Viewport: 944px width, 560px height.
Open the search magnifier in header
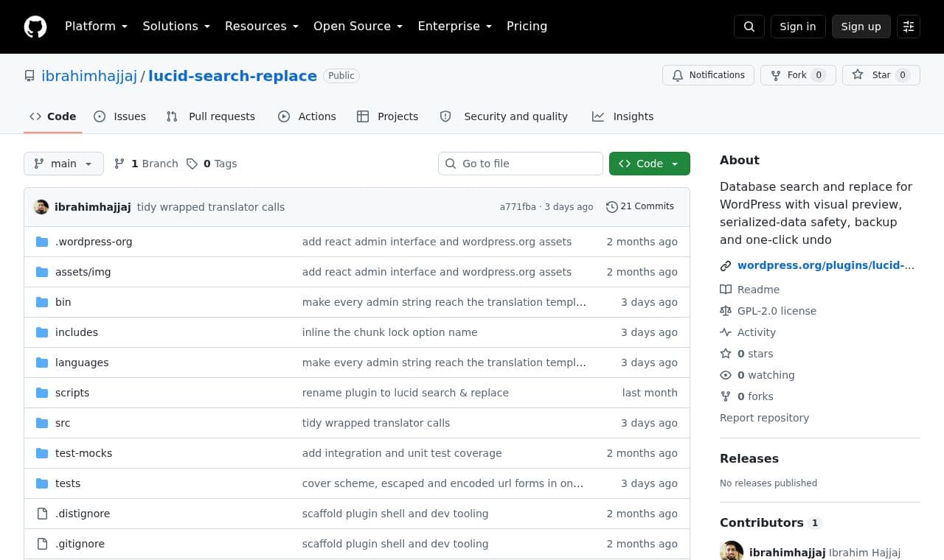pyautogui.click(x=749, y=27)
